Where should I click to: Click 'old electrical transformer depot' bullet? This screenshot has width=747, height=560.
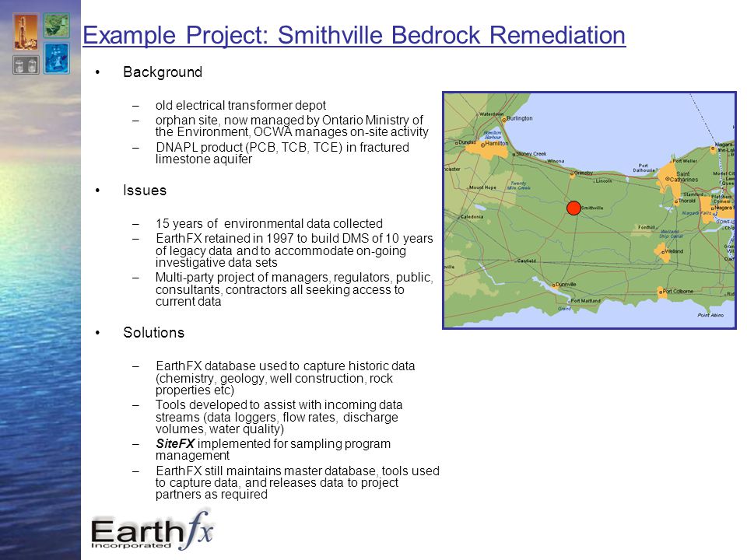(240, 105)
